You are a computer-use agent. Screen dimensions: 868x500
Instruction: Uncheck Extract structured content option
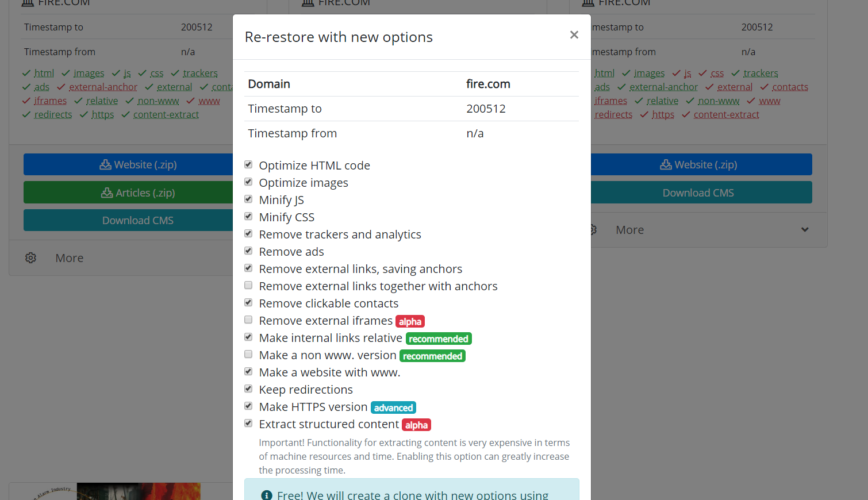[x=248, y=424]
